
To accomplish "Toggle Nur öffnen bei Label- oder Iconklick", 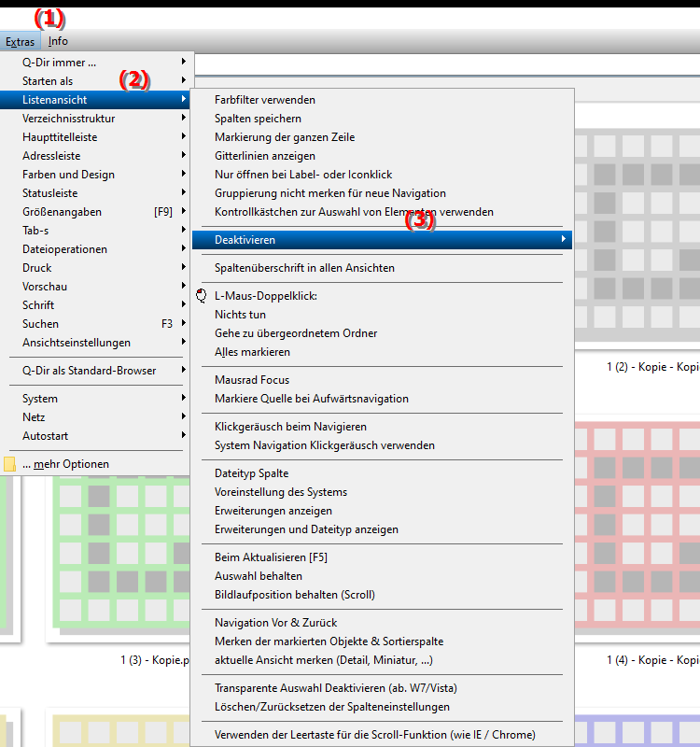I will click(382, 175).
